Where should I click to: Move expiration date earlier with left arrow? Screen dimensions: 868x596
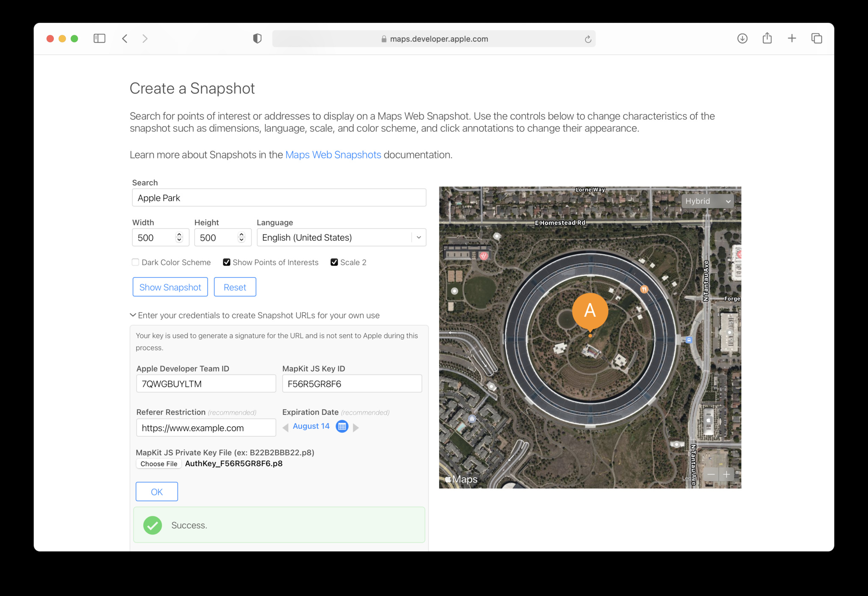285,427
